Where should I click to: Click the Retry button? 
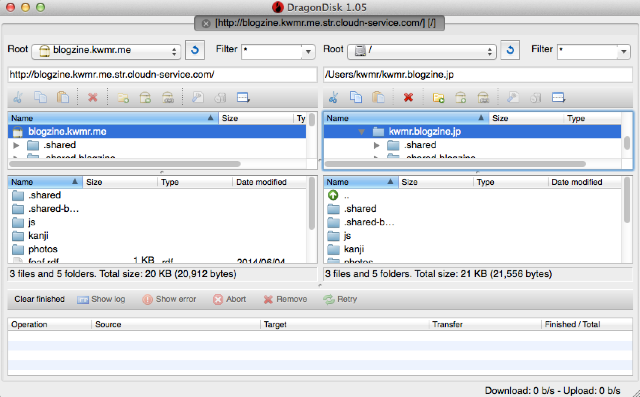pyautogui.click(x=340, y=299)
